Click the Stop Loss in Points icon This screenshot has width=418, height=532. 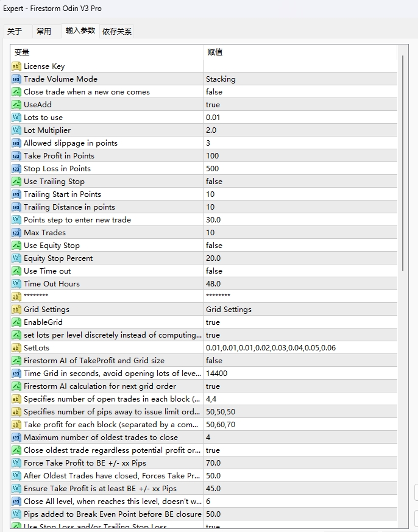click(16, 169)
